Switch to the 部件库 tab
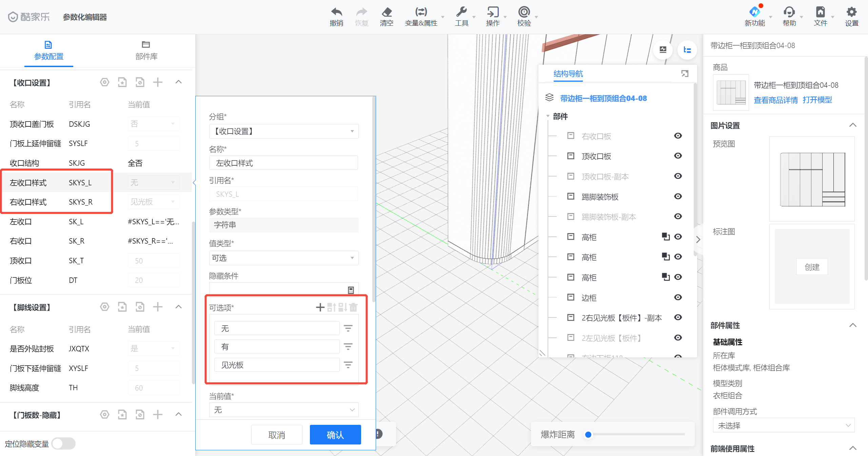 tap(146, 50)
